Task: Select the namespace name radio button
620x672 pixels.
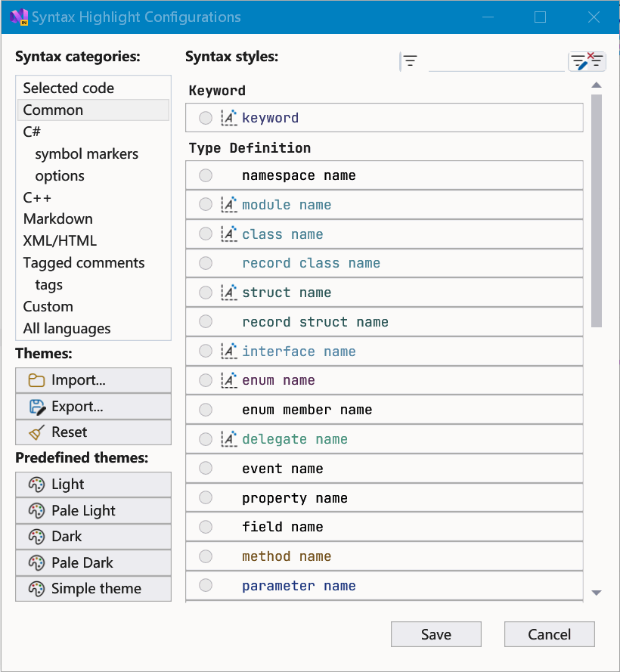Action: 206,175
